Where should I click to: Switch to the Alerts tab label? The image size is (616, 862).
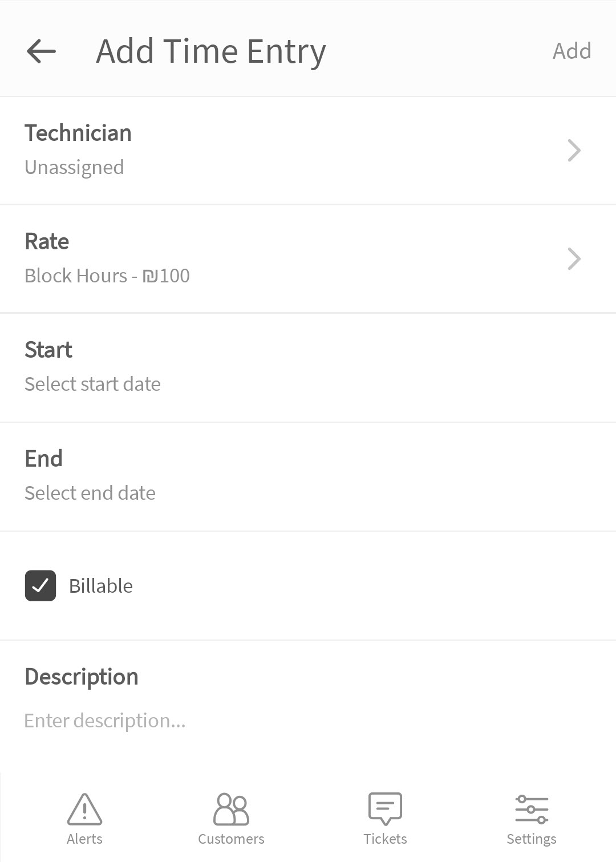84,839
